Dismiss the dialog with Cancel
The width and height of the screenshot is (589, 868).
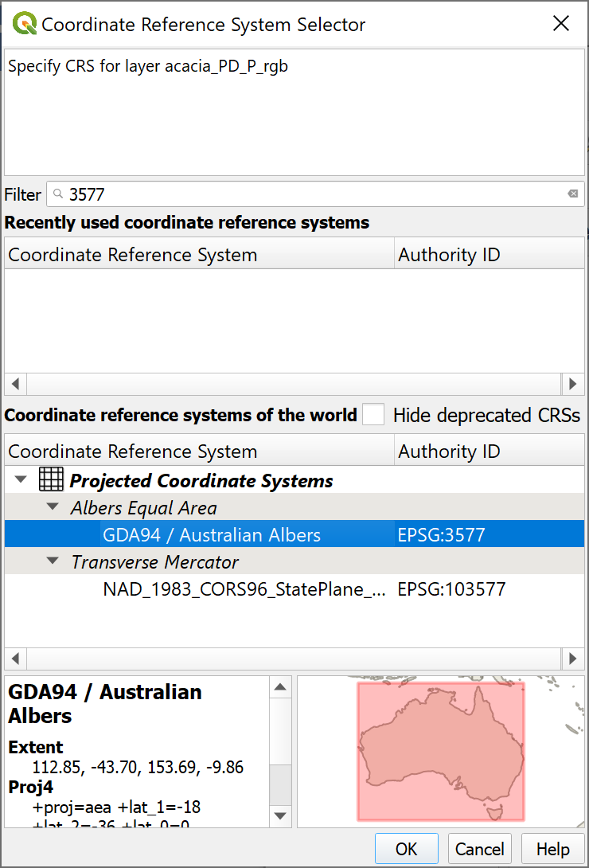click(479, 848)
